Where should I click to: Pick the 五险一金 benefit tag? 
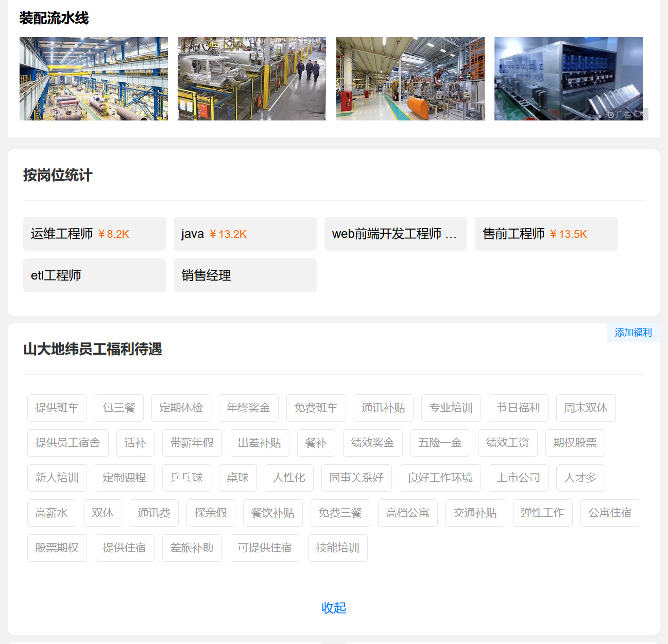click(440, 443)
